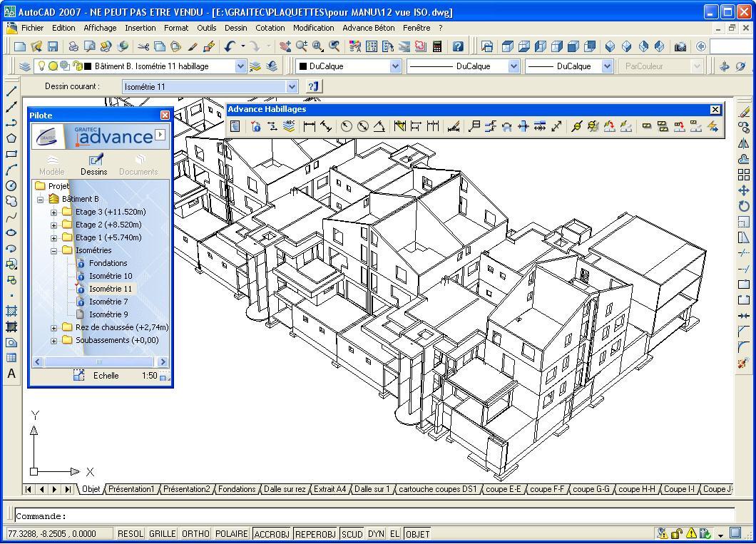Select the Mirror modify tool
This screenshot has height=544, width=756.
(x=744, y=143)
